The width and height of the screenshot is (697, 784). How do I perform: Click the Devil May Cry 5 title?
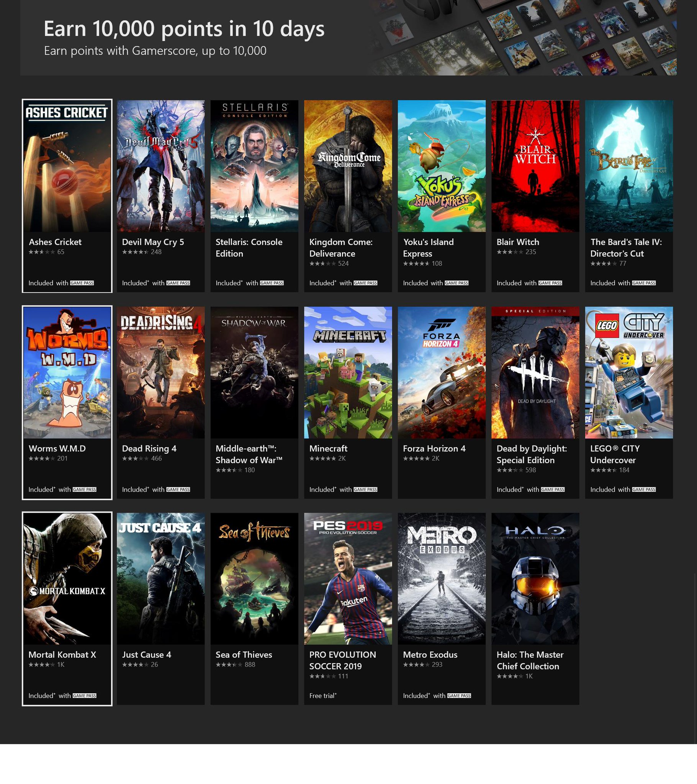(x=153, y=242)
